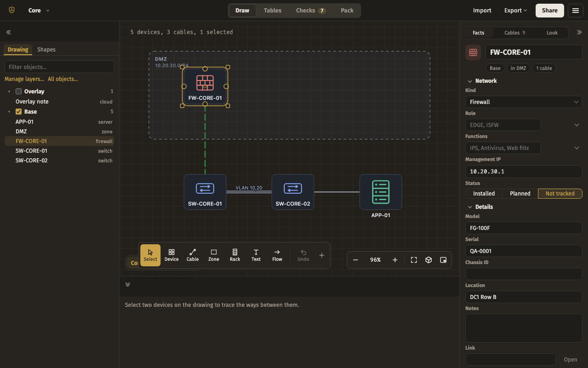The height and width of the screenshot is (368, 588).
Task: Choose the Rack tool
Action: tap(235, 255)
